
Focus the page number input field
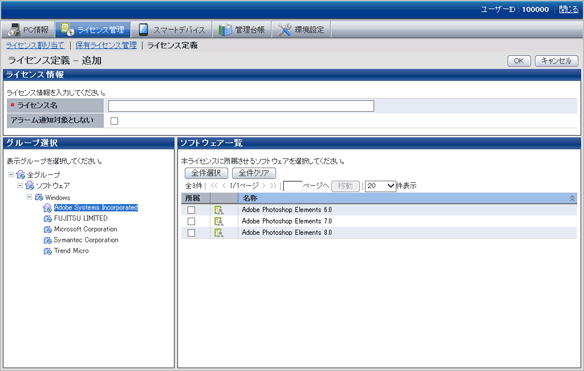(x=293, y=186)
